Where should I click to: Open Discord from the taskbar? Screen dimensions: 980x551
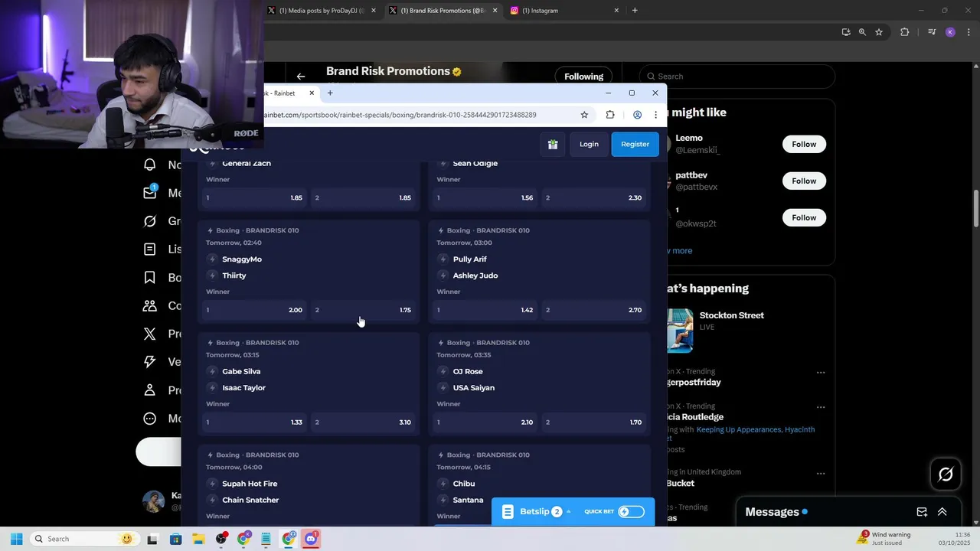(x=311, y=539)
